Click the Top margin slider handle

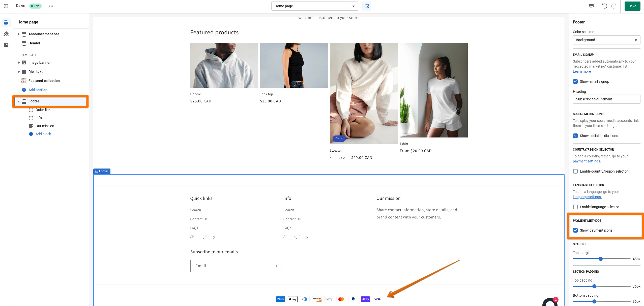click(601, 259)
